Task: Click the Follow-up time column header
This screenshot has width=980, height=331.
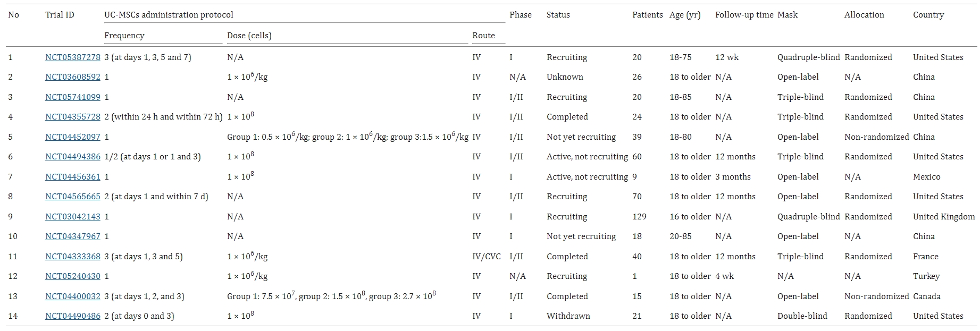Action: pyautogui.click(x=743, y=15)
